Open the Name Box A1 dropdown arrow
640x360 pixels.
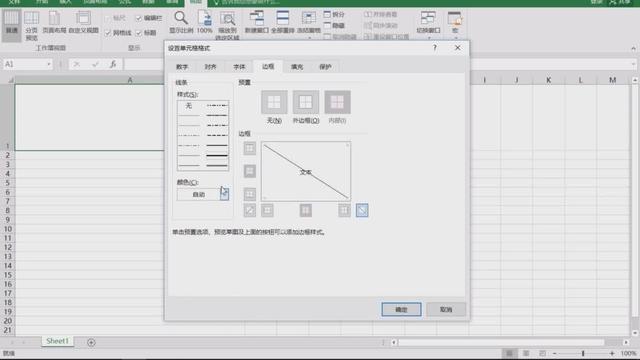pyautogui.click(x=49, y=64)
